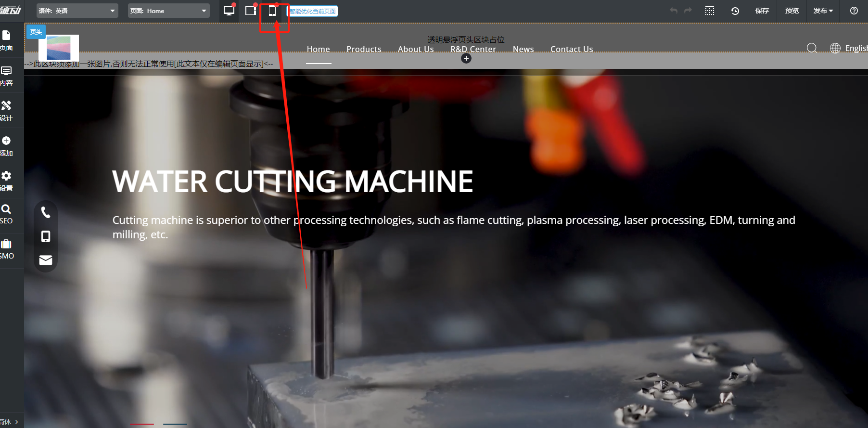Toggle the dotted grid icon
868x428 pixels.
click(710, 11)
